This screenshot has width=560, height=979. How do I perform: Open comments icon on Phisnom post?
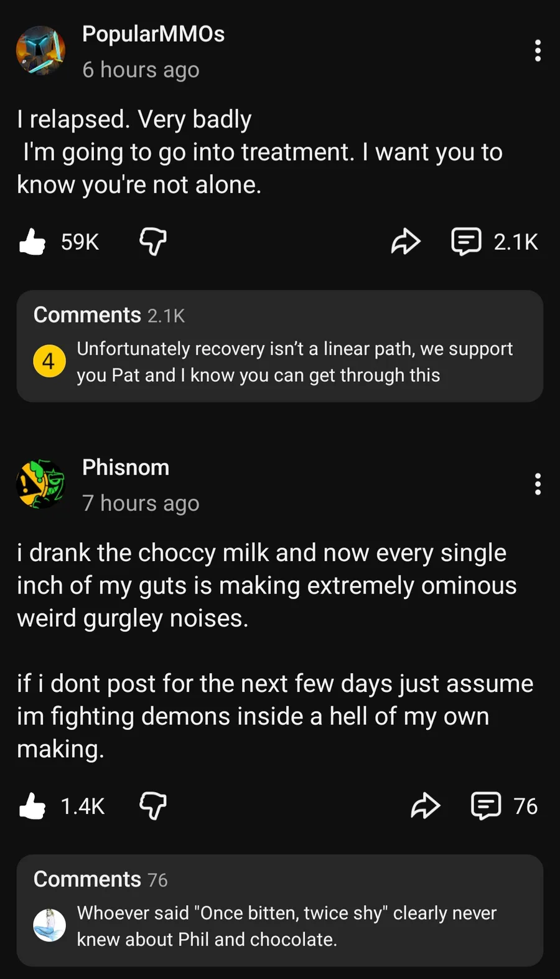486,806
